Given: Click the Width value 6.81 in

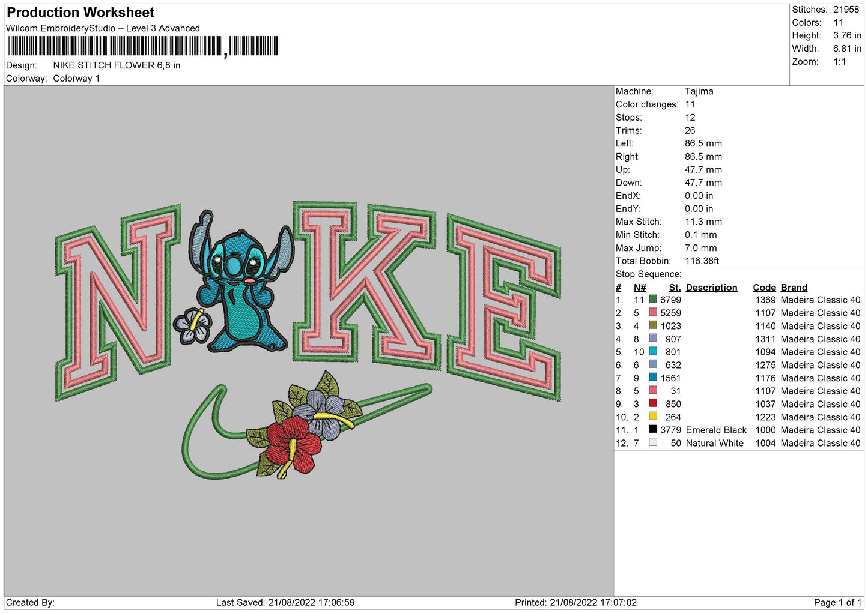Looking at the screenshot, I should pos(847,49).
